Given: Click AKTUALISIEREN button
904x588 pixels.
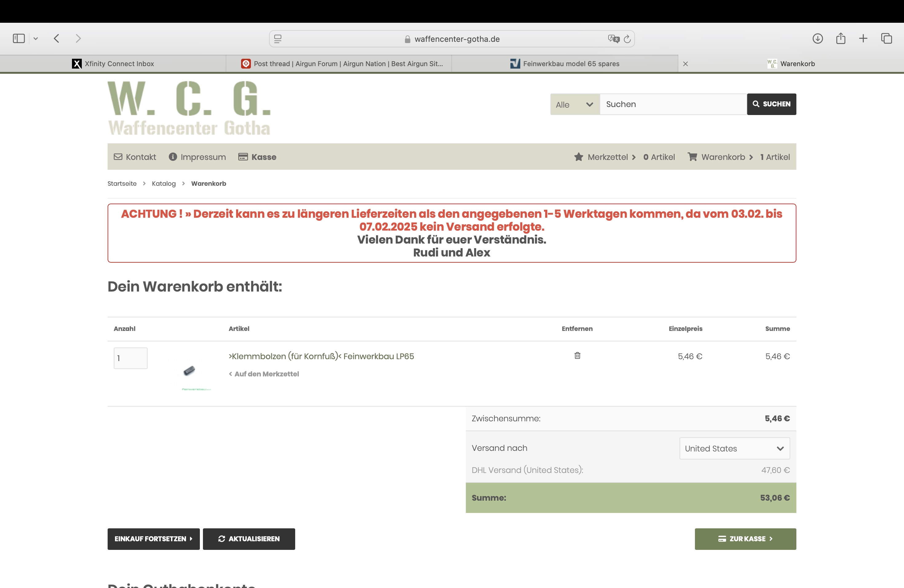Looking at the screenshot, I should pyautogui.click(x=249, y=538).
